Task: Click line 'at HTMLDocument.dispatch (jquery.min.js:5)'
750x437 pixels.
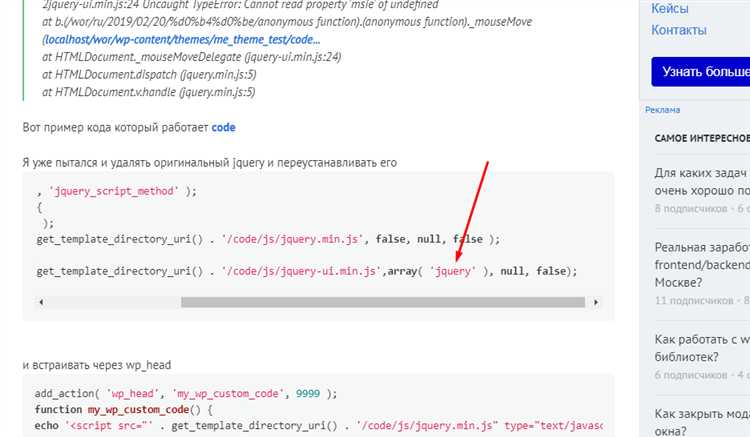Action: [149, 75]
